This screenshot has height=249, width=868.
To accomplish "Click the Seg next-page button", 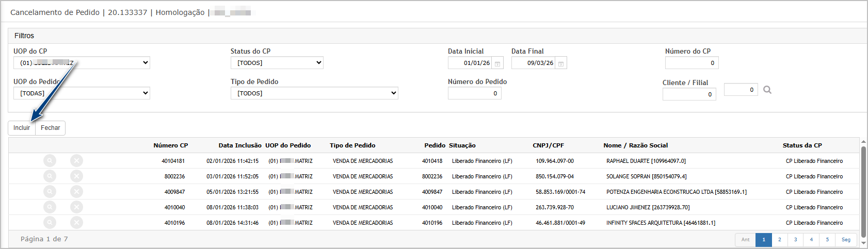I will pos(846,240).
